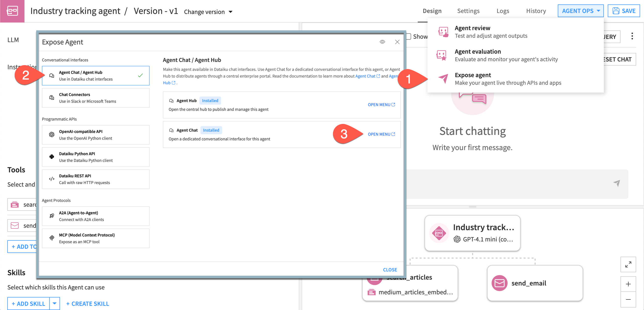Select Agent review menu entry

coord(515,32)
